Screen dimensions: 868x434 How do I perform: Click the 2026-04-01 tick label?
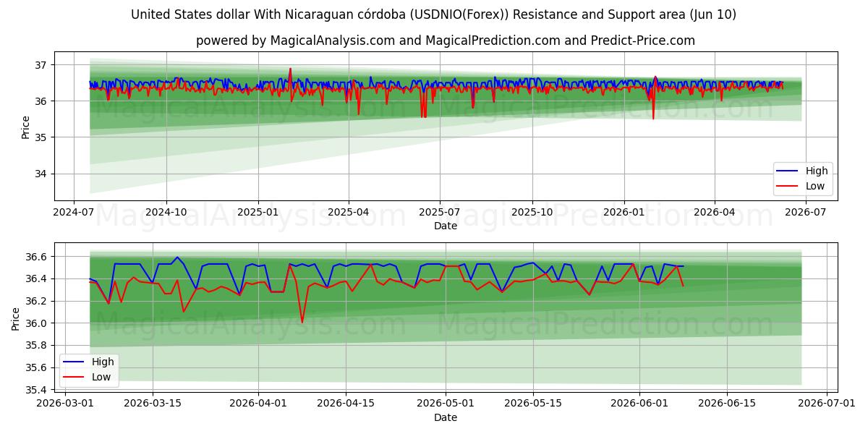[259, 404]
